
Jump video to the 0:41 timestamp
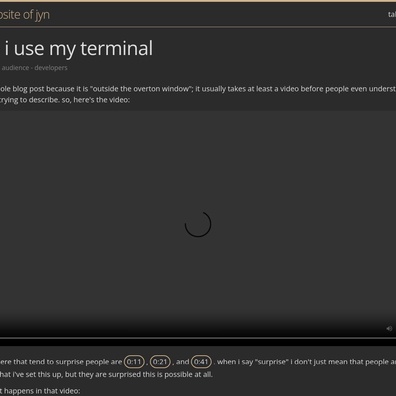point(201,362)
